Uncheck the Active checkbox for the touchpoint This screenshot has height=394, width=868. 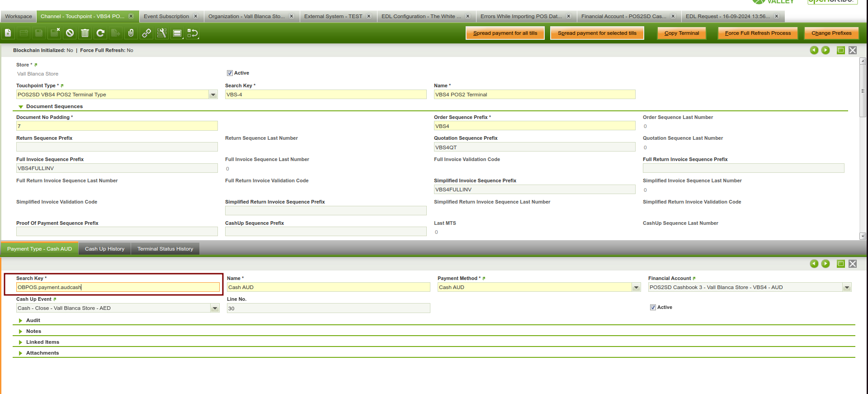point(230,73)
